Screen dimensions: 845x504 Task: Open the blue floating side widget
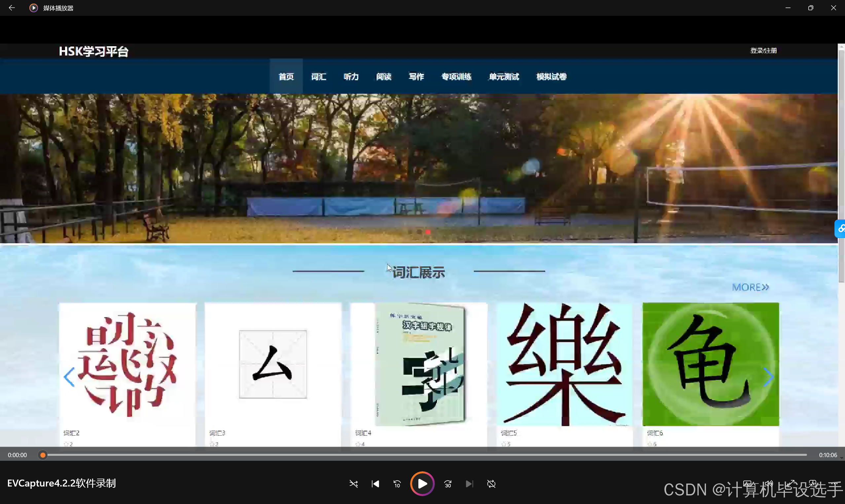[840, 229]
